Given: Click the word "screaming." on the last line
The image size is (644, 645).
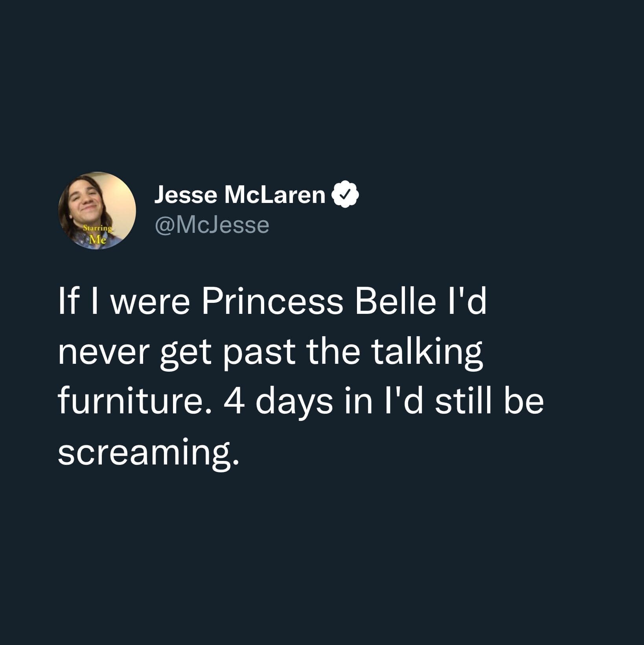Looking at the screenshot, I should 148,452.
